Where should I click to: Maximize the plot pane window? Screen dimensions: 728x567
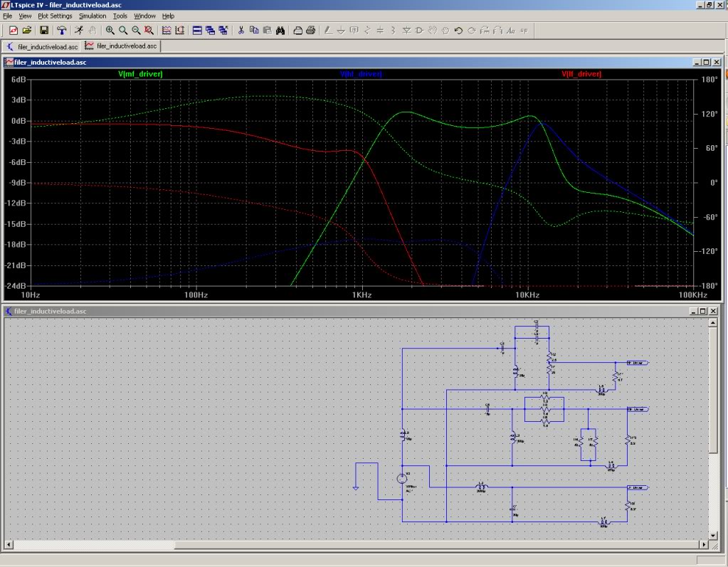[x=706, y=62]
